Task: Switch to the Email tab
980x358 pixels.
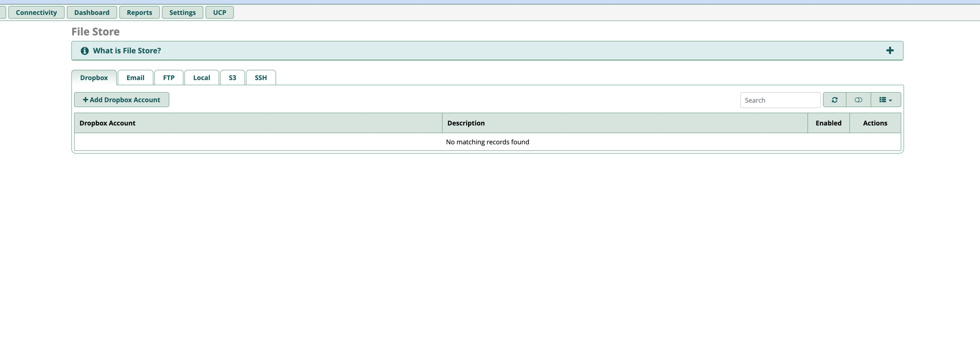Action: point(135,78)
